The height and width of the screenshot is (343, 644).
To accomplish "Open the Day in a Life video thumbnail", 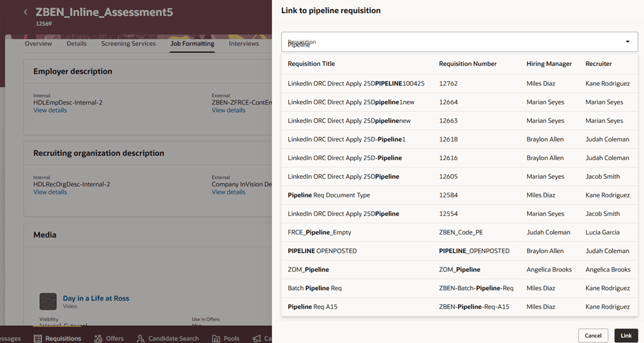I will coord(48,302).
